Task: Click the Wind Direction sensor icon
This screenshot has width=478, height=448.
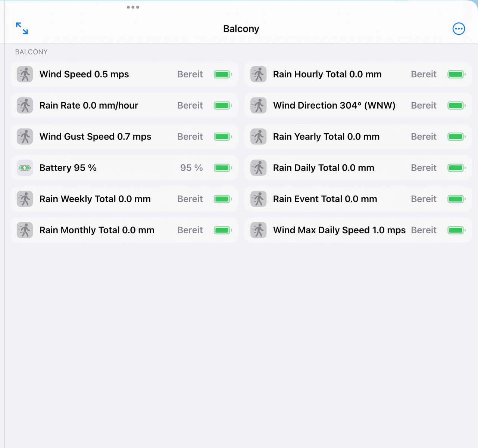Action: (x=259, y=106)
